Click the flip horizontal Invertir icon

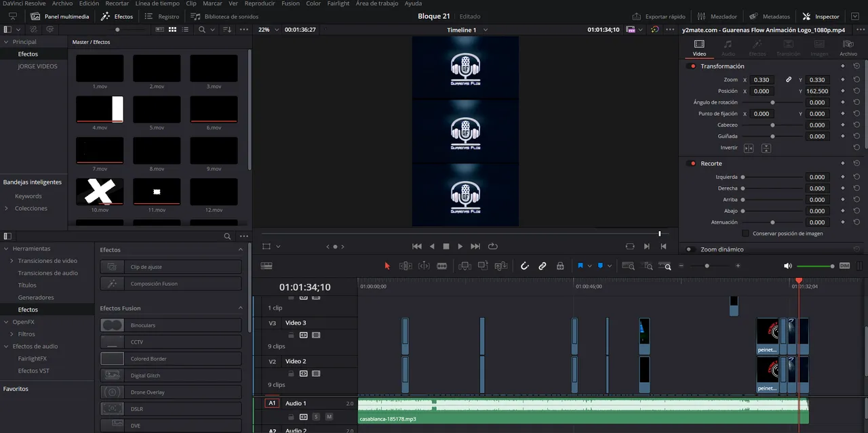(749, 148)
